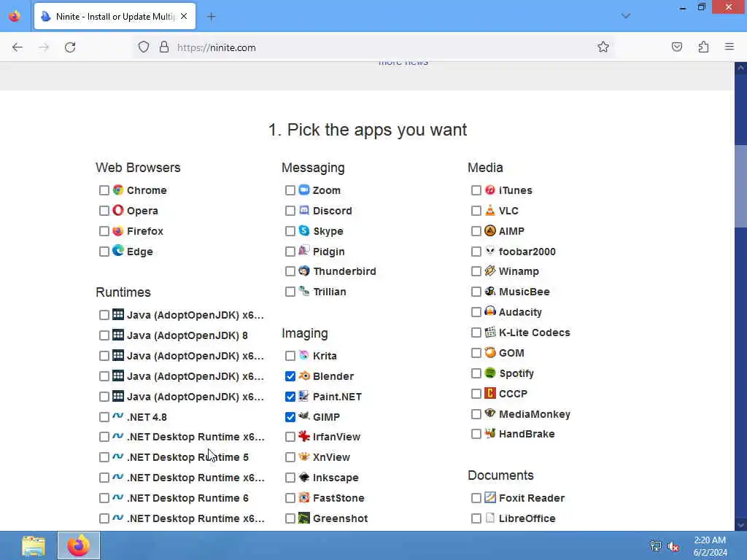747x560 pixels.
Task: Click the CCCP app icon
Action: click(489, 393)
